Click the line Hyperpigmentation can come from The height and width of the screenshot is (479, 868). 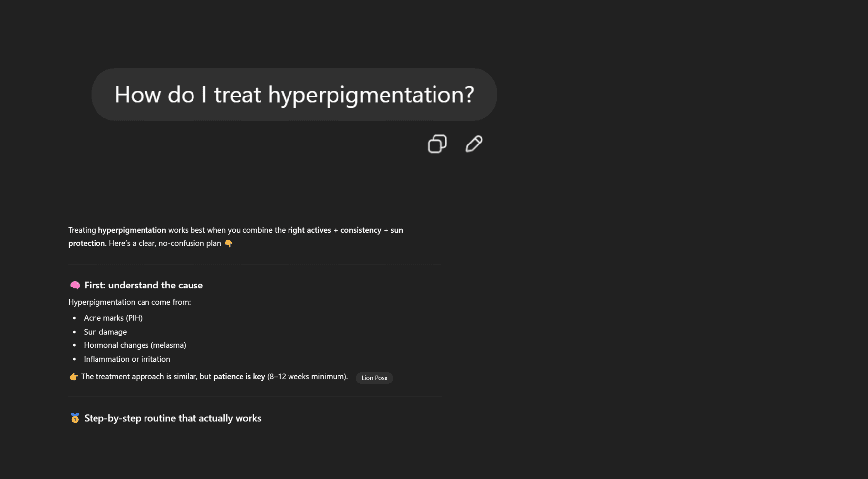[x=130, y=302]
